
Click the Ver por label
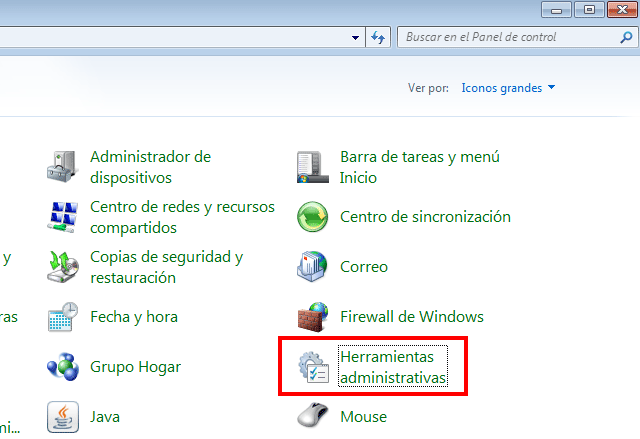click(428, 88)
